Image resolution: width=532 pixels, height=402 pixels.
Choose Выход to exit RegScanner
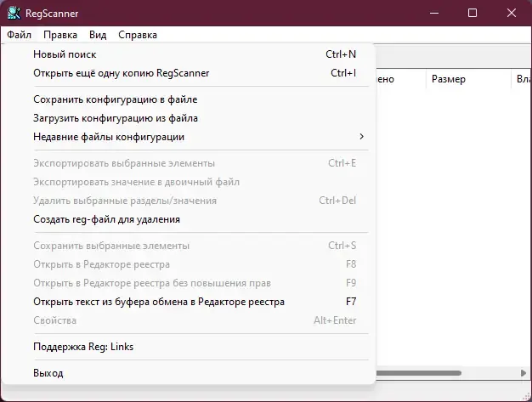(189, 373)
